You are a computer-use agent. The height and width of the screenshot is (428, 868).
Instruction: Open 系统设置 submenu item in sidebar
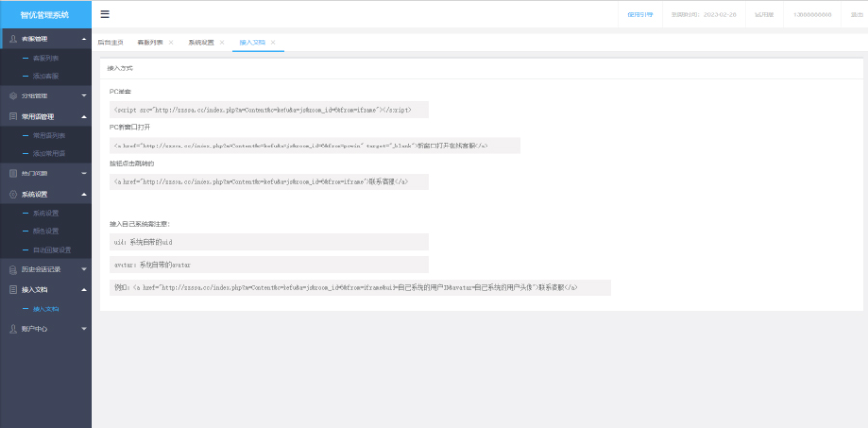[45, 213]
